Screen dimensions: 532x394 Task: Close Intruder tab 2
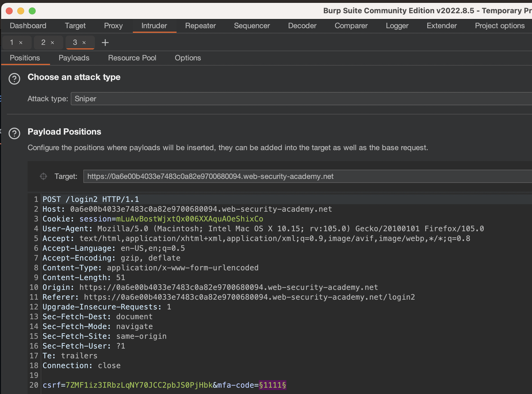tap(52, 43)
